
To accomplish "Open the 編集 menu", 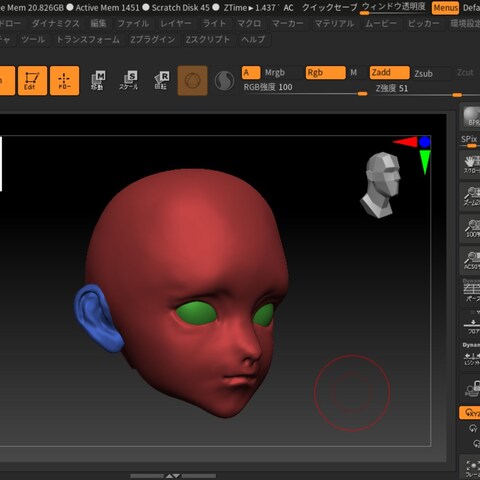I will (x=98, y=24).
